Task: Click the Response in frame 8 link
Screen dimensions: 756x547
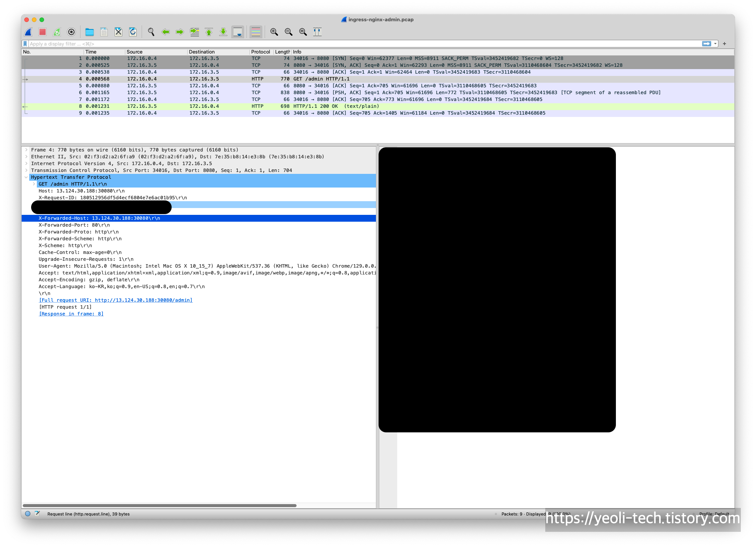Action: (71, 314)
